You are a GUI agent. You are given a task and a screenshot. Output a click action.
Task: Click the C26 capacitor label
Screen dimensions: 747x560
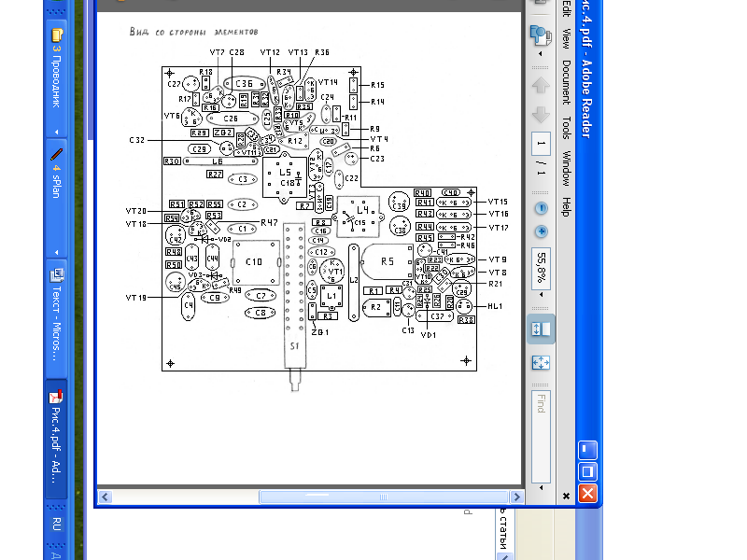point(231,119)
